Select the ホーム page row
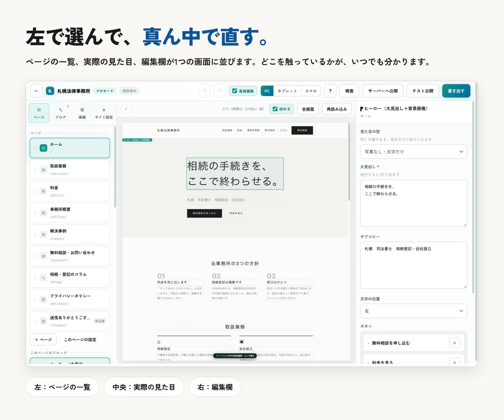 70,148
